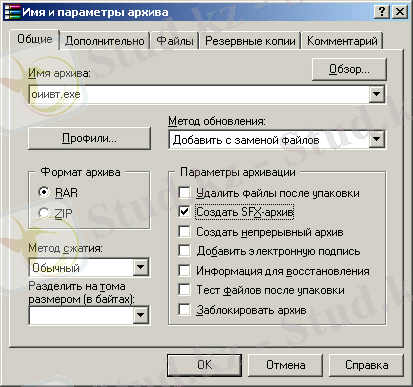
Task: Click the question mark help icon
Action: [382, 12]
